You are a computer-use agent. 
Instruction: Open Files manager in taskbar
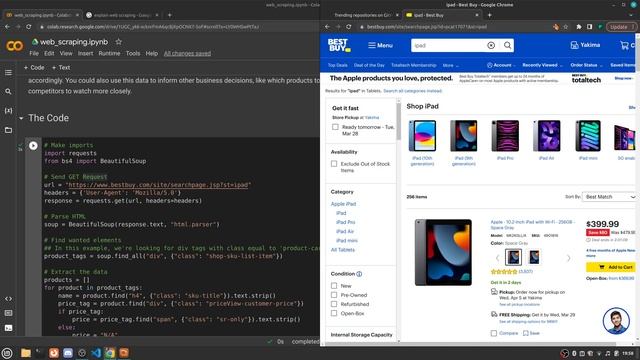coord(26,353)
